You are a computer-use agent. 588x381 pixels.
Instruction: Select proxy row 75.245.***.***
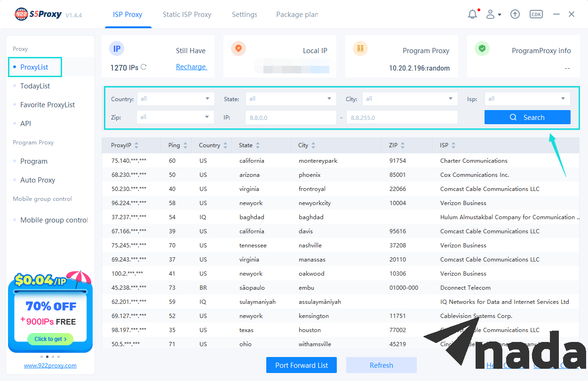[341, 246]
